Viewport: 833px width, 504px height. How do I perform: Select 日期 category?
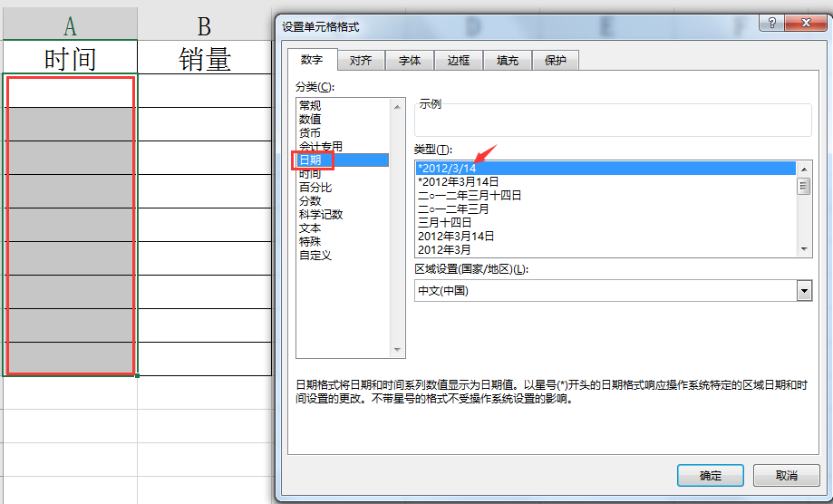point(344,160)
